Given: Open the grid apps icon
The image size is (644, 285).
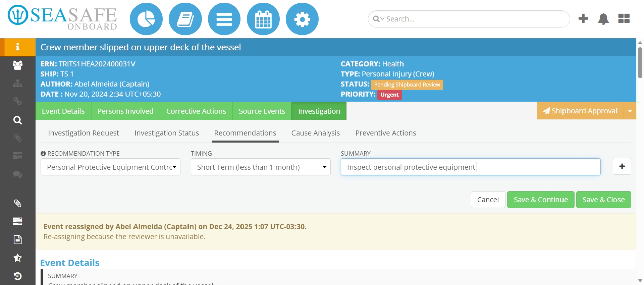Looking at the screenshot, I should (624, 19).
